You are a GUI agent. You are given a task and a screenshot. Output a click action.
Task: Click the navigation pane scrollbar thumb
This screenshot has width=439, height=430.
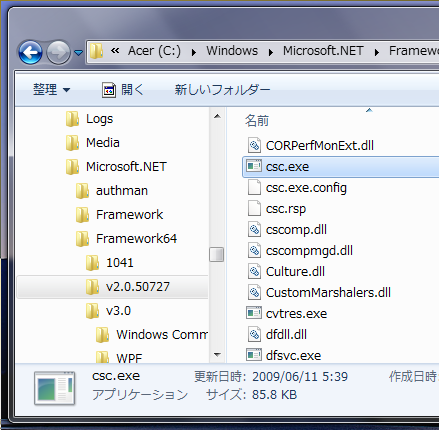click(x=217, y=255)
